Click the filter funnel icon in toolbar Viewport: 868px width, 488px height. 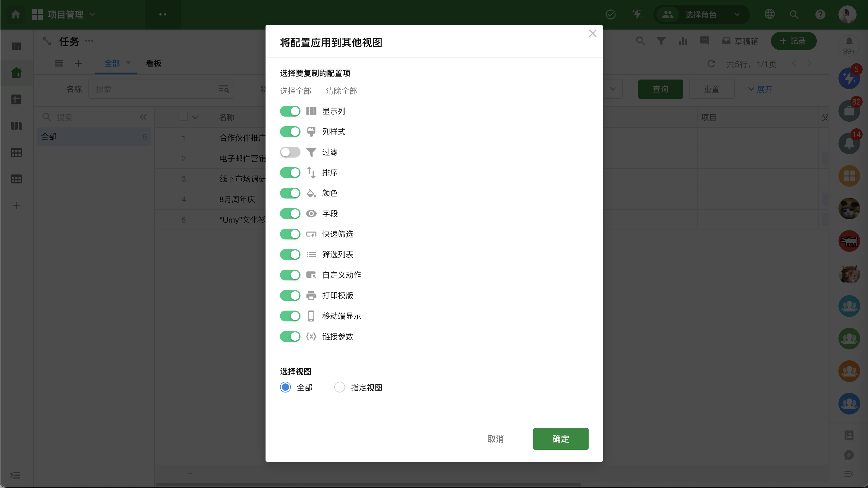click(661, 41)
